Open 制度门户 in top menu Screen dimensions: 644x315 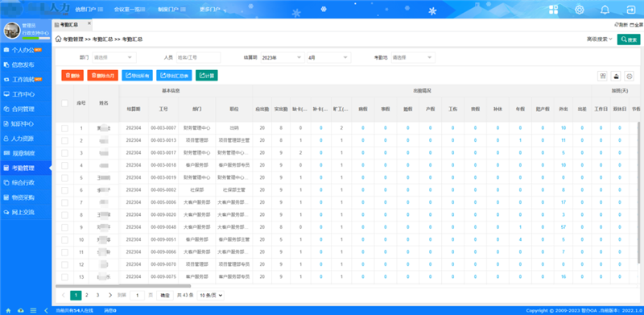[171, 9]
